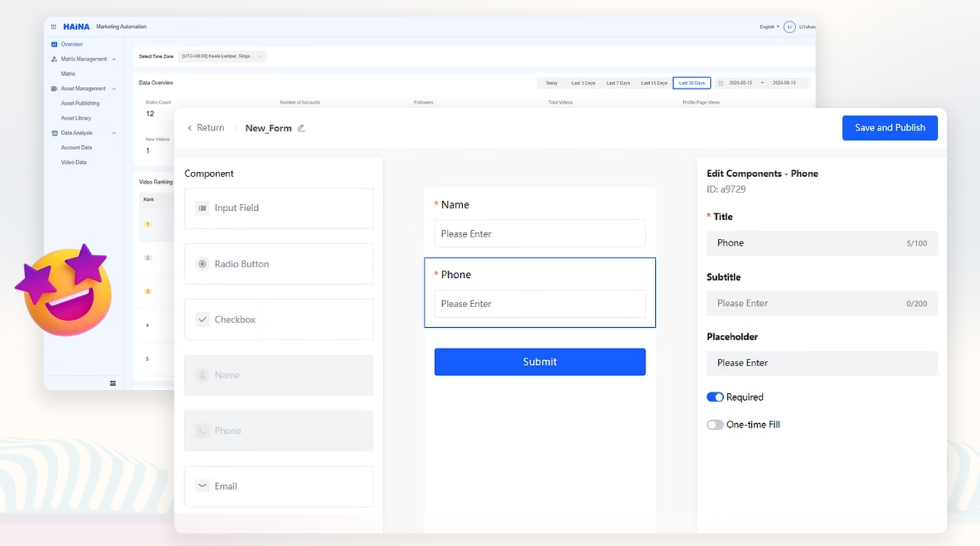Click the Subtitle input field
Image resolution: width=980 pixels, height=546 pixels.
809,303
